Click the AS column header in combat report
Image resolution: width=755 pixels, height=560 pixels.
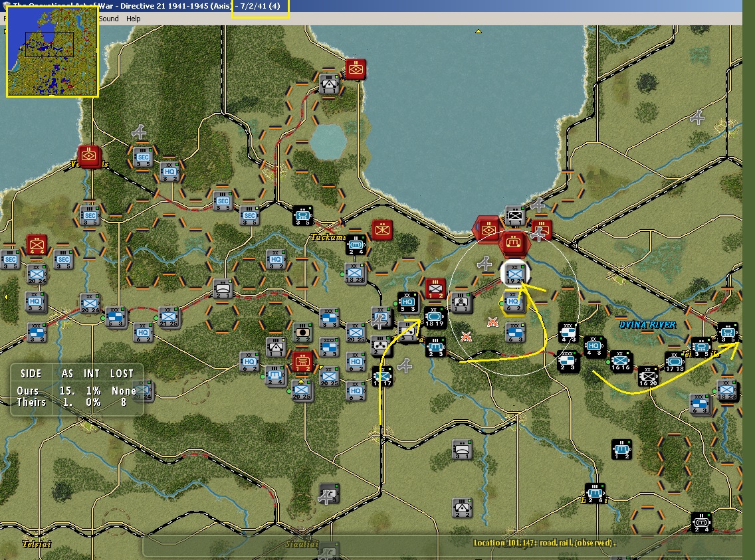(x=67, y=374)
